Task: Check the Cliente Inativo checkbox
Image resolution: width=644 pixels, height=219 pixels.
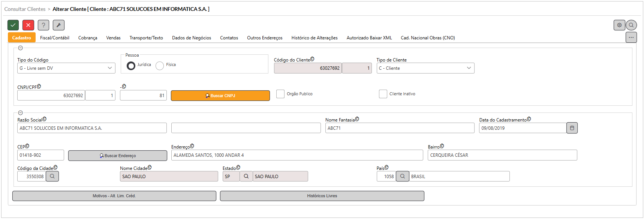Action: pyautogui.click(x=383, y=94)
